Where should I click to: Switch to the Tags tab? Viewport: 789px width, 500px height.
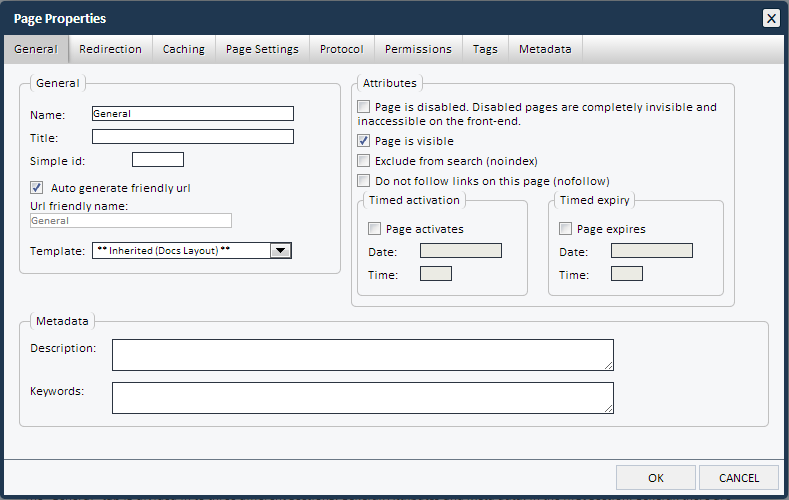click(485, 49)
